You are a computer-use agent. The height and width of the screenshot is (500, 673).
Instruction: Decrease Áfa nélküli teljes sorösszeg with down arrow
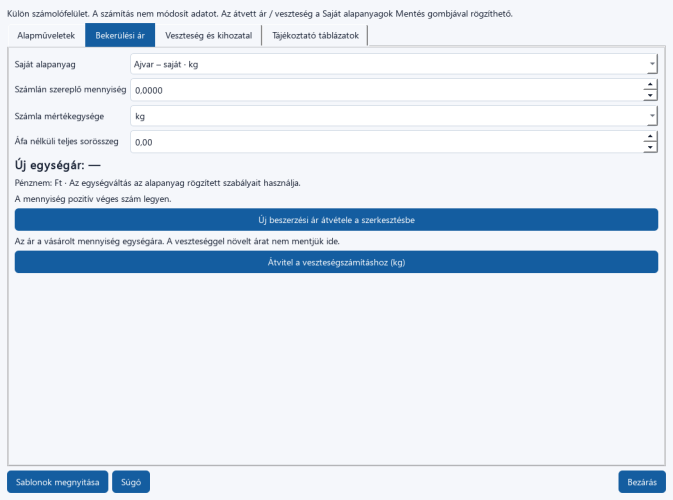coord(650,147)
